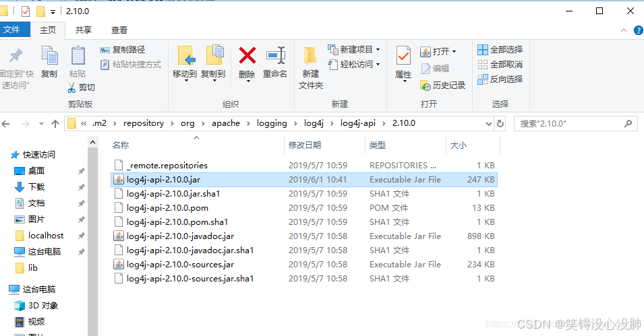Click the forward navigation arrow

click(x=26, y=123)
